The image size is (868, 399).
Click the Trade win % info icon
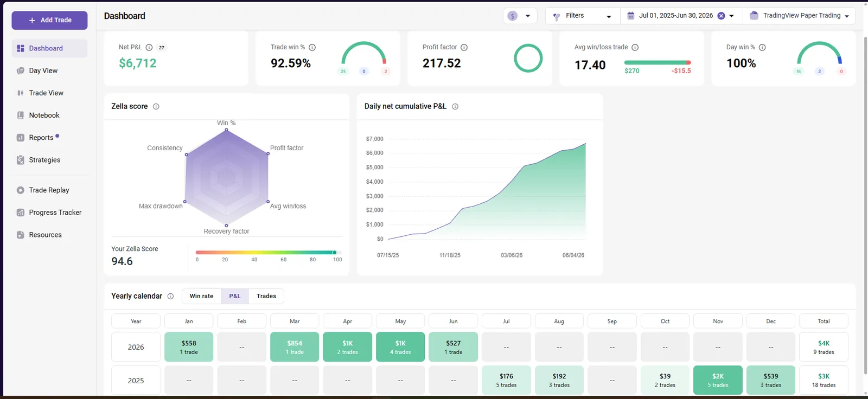tap(312, 47)
